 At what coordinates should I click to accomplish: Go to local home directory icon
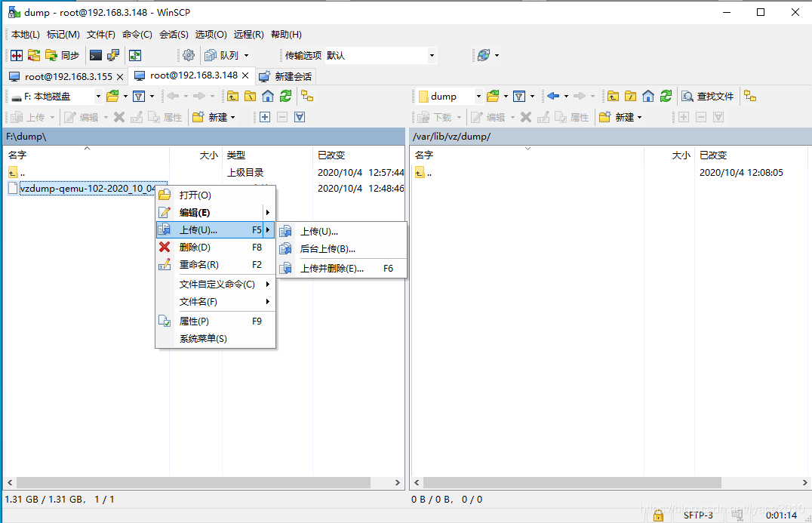[268, 97]
